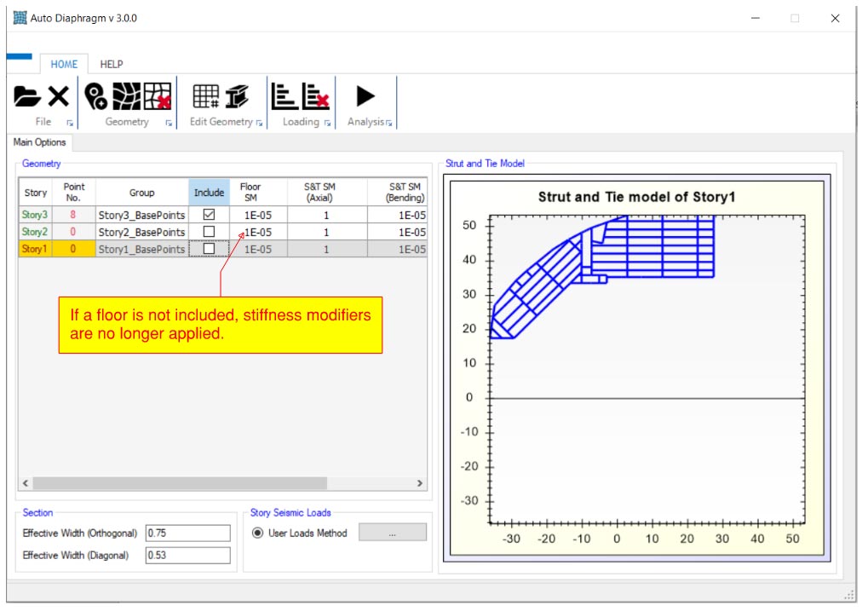Uncheck Include for Story3

[209, 215]
